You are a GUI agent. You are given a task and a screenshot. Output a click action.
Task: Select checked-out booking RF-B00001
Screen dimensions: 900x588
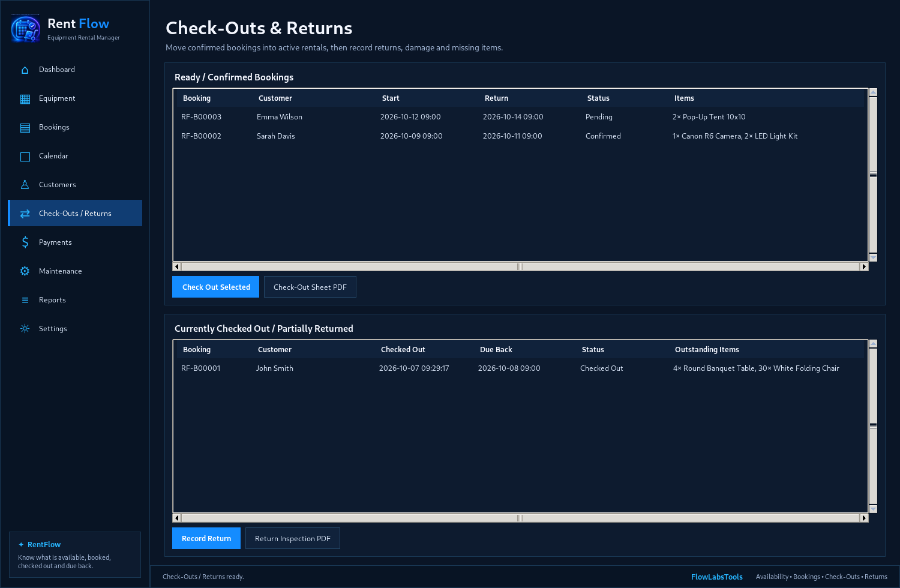tap(519, 368)
